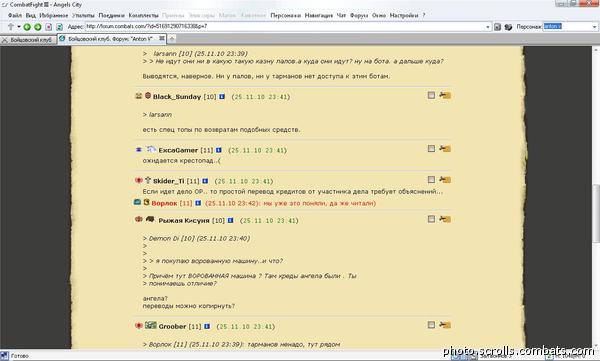Expand the address bar history dropdown
The image size is (600, 361).
[x=488, y=27]
